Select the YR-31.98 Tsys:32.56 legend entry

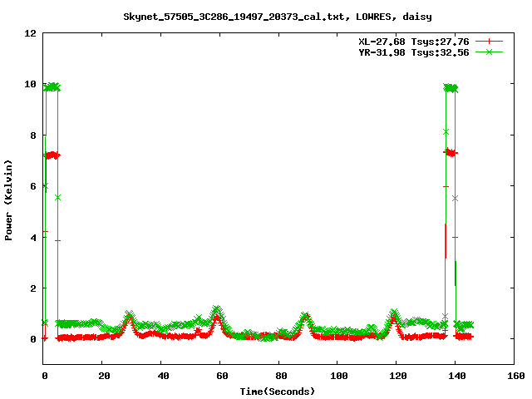[414, 52]
